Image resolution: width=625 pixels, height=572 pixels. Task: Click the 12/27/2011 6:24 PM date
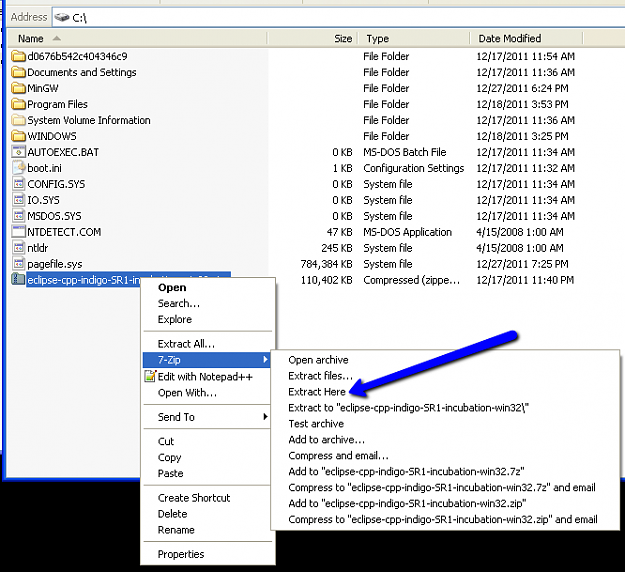tap(523, 88)
